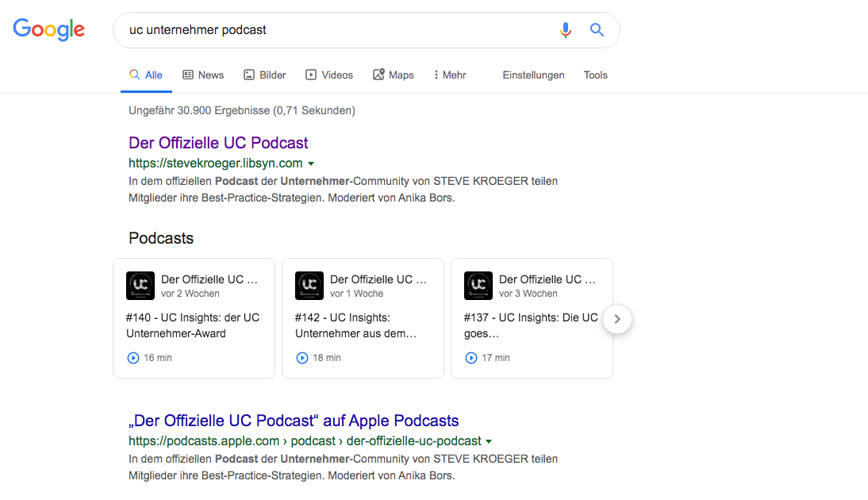Image resolution: width=868 pixels, height=500 pixels.
Task: Start voice search with microphone icon
Action: click(565, 30)
